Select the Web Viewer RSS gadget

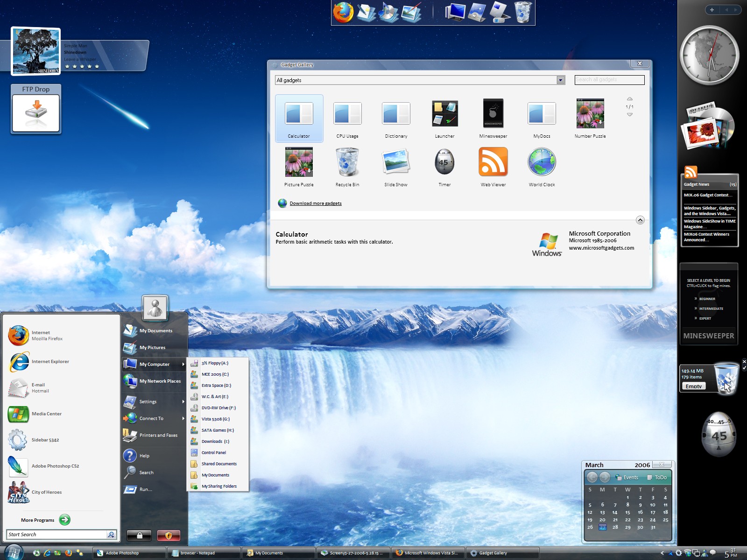493,161
